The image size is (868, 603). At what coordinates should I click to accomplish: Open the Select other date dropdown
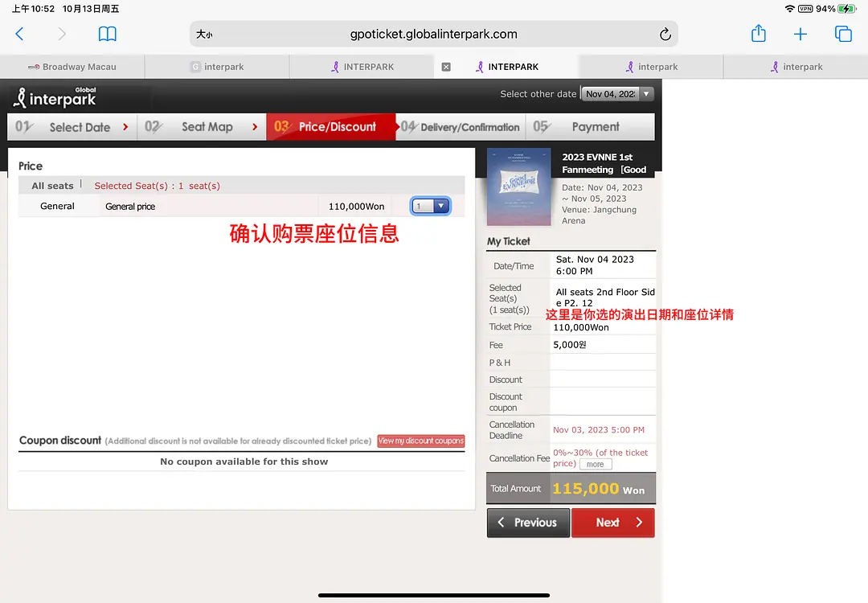point(617,94)
